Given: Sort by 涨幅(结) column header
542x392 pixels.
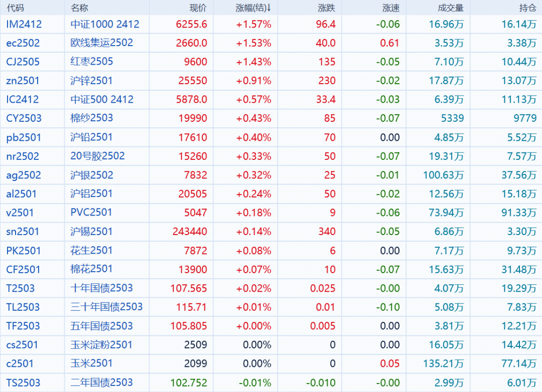Looking at the screenshot, I should click(x=253, y=8).
